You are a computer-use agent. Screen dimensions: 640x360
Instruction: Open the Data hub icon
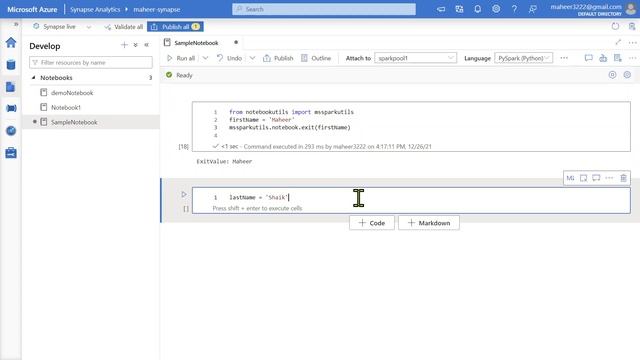[x=11, y=64]
